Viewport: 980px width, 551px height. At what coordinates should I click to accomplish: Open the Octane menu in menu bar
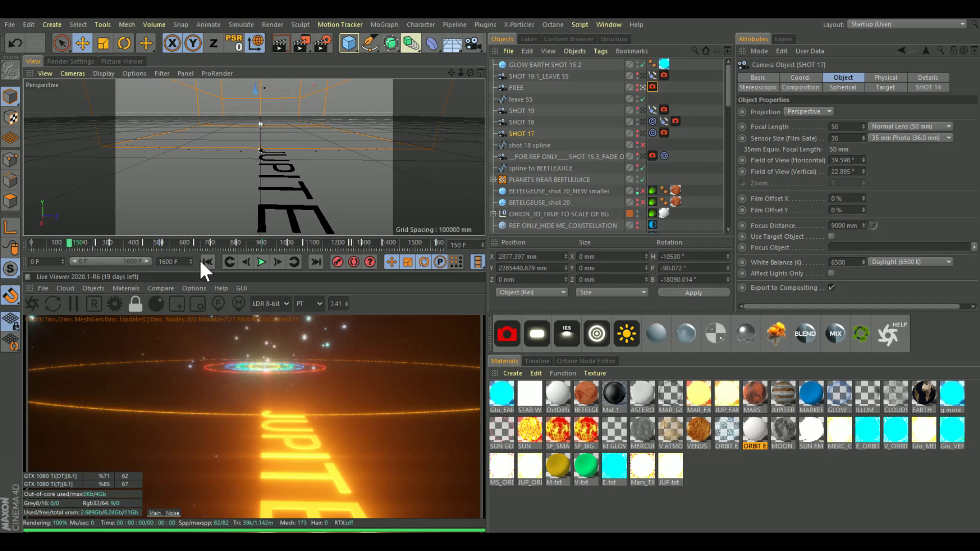(x=552, y=24)
